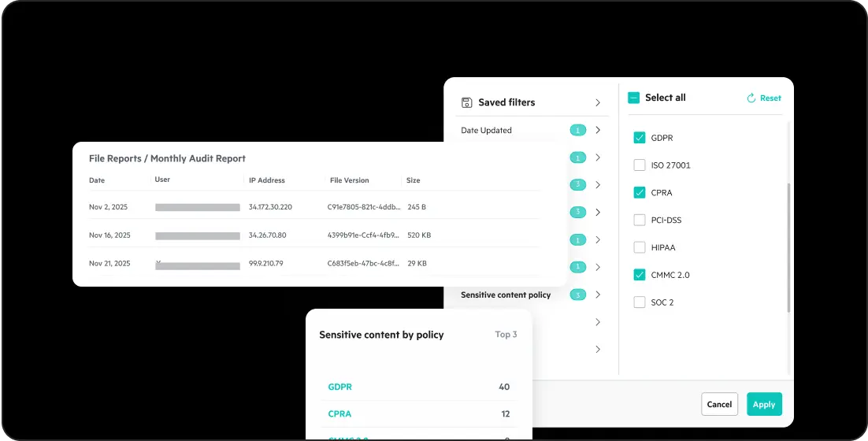868x441 pixels.
Task: Click file version 4399b91e-Ccf4-4fb9
Action: click(364, 235)
